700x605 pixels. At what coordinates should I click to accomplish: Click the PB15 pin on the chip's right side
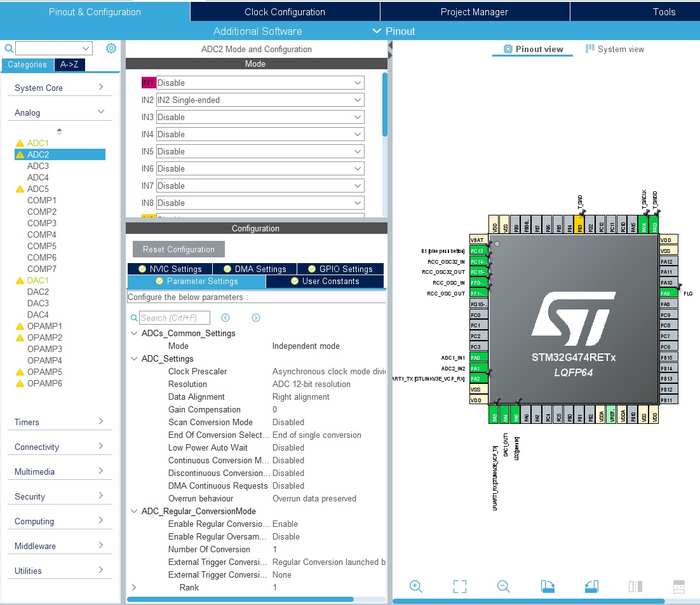[669, 358]
